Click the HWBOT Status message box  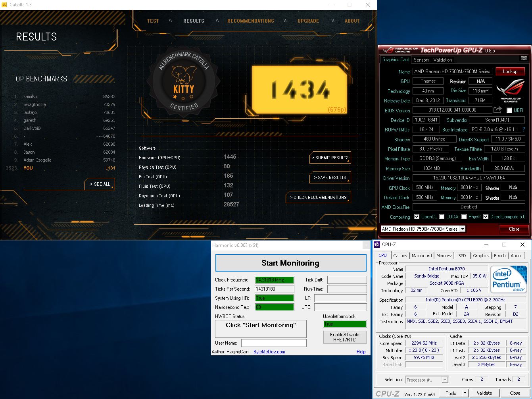(x=261, y=329)
